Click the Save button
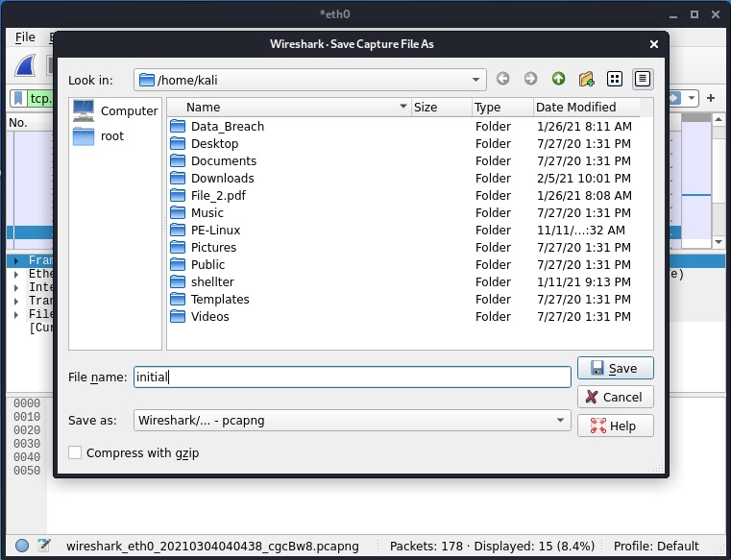Screen dimensions: 731x560 (x=616, y=368)
